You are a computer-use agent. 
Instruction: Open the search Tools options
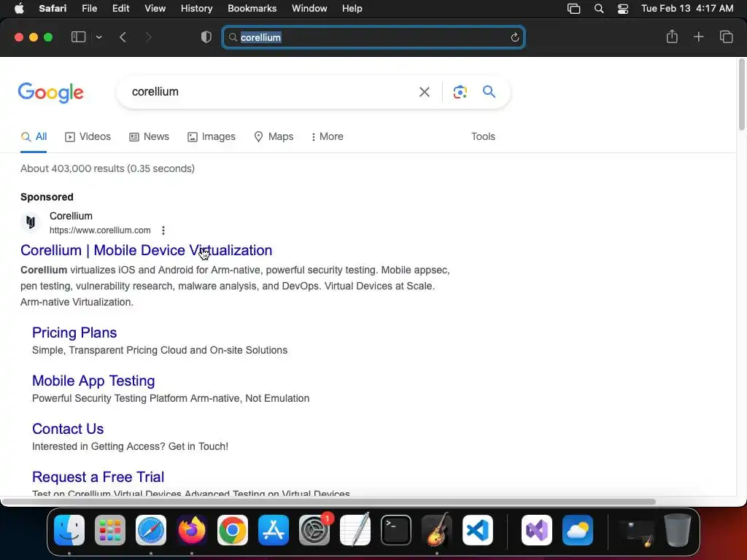coord(483,136)
